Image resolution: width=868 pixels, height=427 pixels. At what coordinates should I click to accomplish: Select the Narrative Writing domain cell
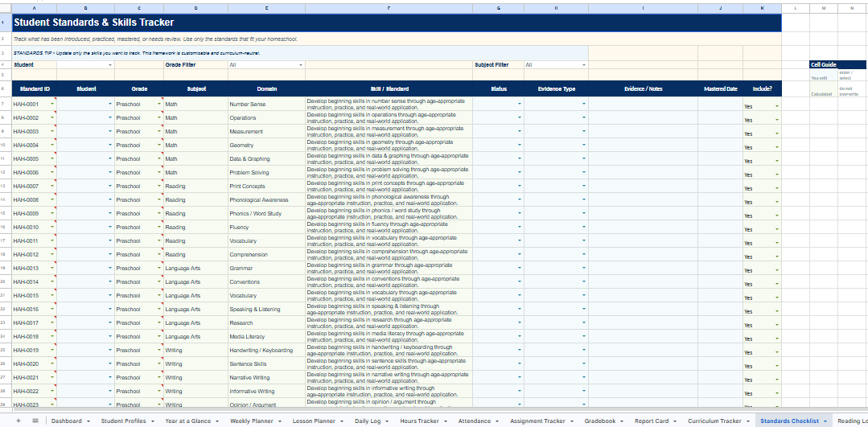266,377
